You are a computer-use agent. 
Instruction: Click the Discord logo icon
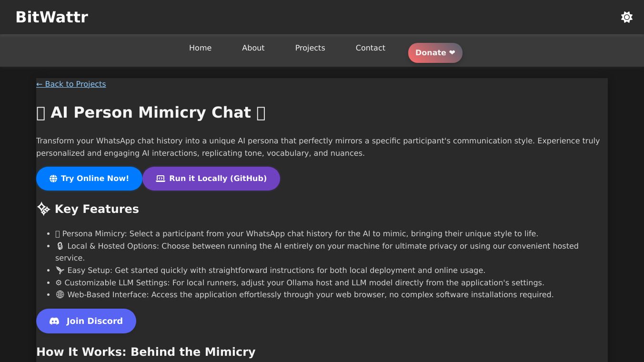coord(54,321)
